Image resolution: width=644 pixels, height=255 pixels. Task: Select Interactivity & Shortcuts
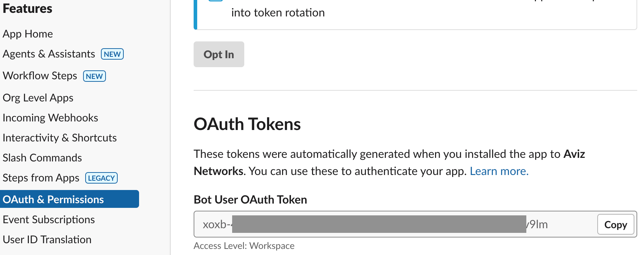60,138
